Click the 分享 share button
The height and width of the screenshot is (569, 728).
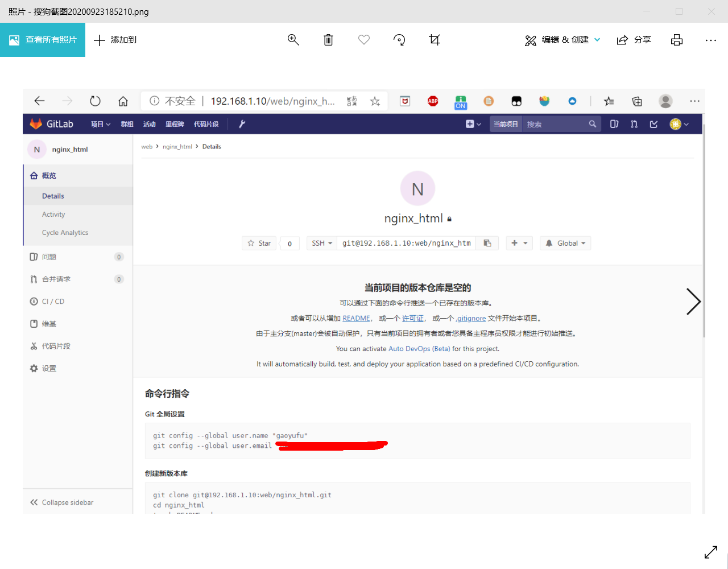(634, 40)
